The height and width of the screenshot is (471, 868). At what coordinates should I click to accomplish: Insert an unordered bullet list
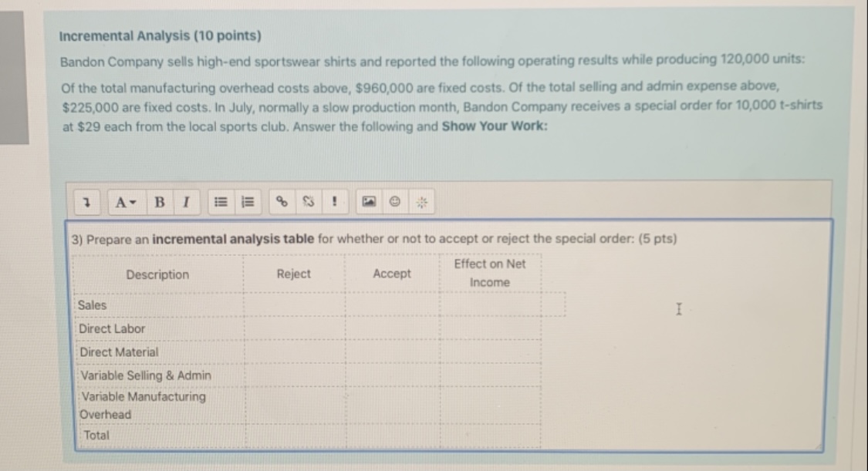coord(221,202)
